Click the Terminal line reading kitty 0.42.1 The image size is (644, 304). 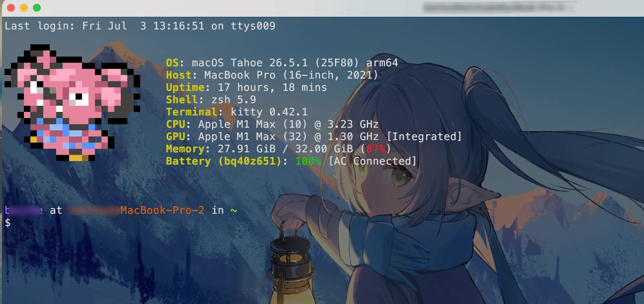(x=237, y=112)
